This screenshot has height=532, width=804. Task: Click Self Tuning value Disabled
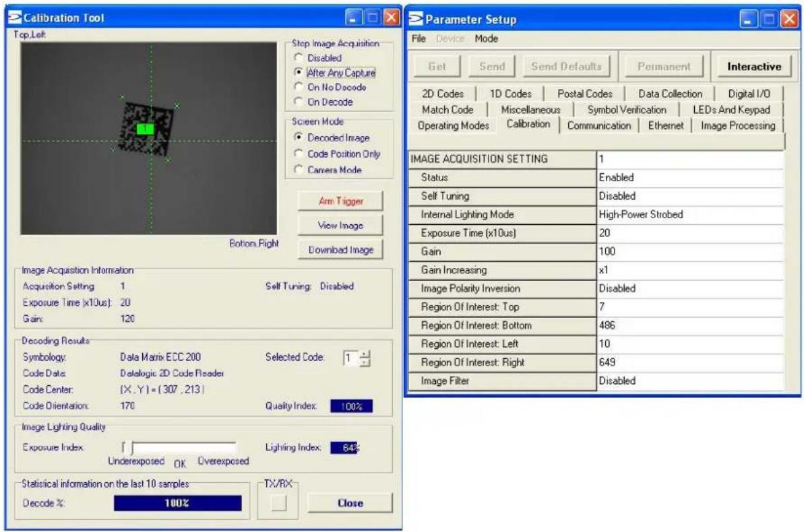pyautogui.click(x=690, y=196)
